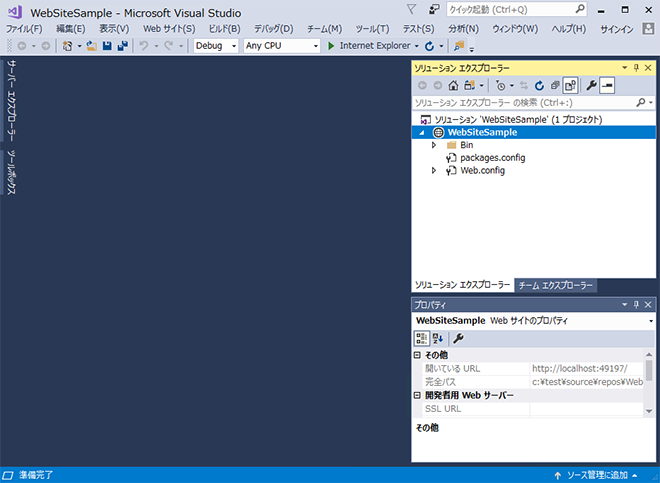
Task: Toggle the Preview Selected Items button
Action: [607, 86]
